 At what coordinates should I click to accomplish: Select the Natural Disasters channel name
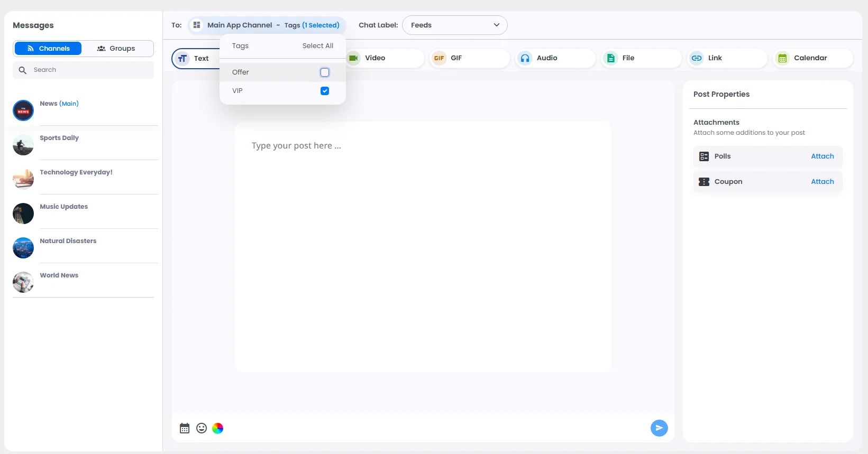click(x=68, y=241)
